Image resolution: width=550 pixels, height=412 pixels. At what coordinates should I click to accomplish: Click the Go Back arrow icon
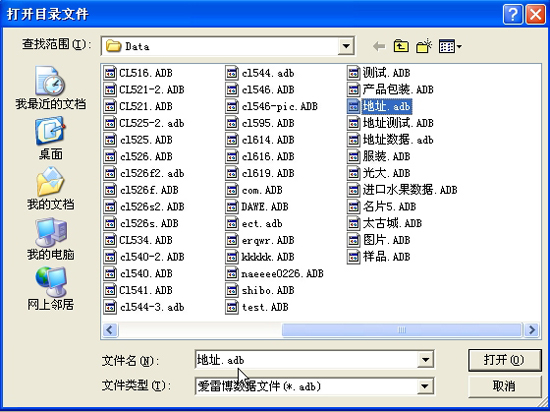(379, 46)
